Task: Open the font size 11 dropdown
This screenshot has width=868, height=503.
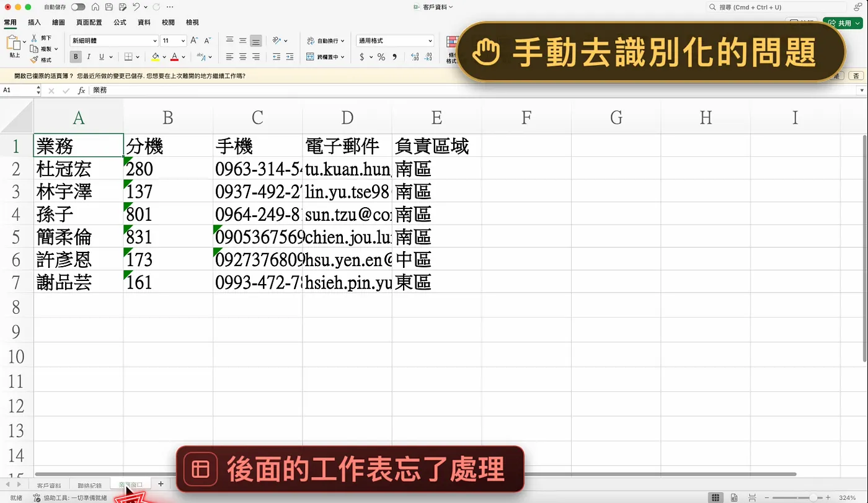Action: click(183, 41)
